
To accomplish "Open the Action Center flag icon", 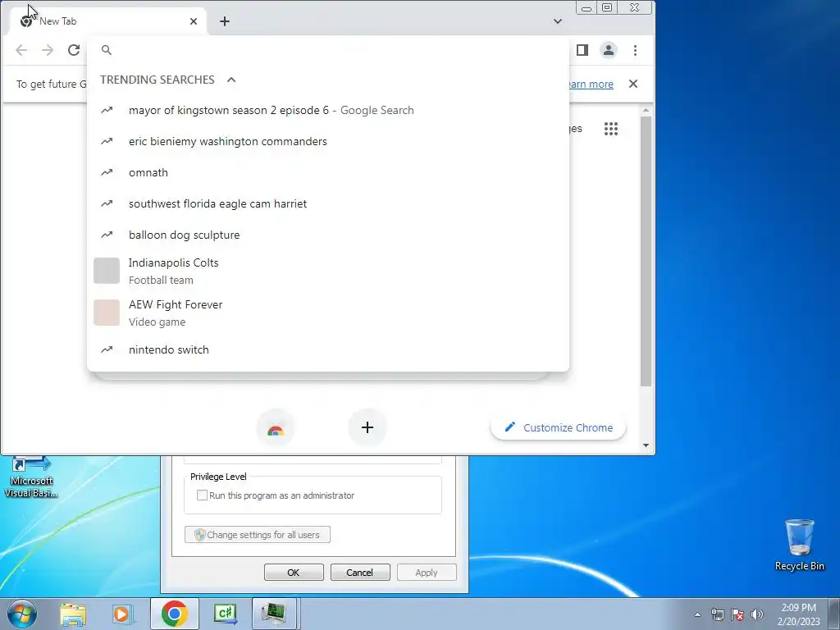I will pyautogui.click(x=737, y=614).
